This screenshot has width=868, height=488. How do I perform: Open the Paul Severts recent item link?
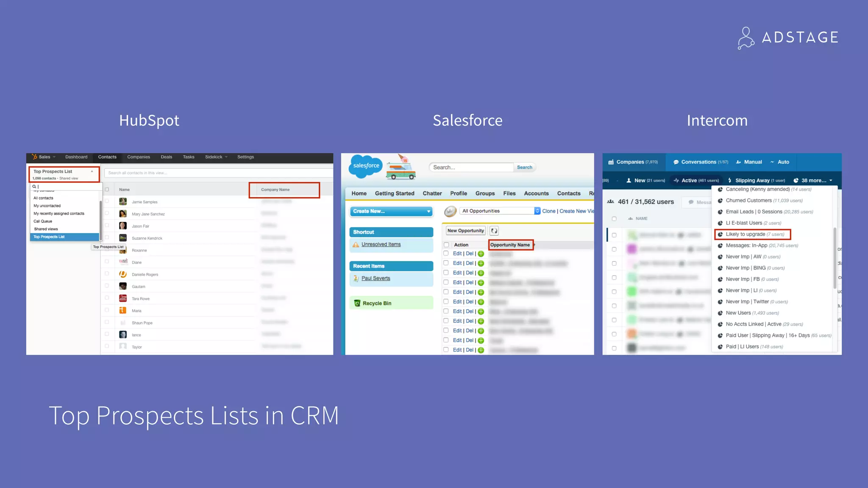(376, 278)
